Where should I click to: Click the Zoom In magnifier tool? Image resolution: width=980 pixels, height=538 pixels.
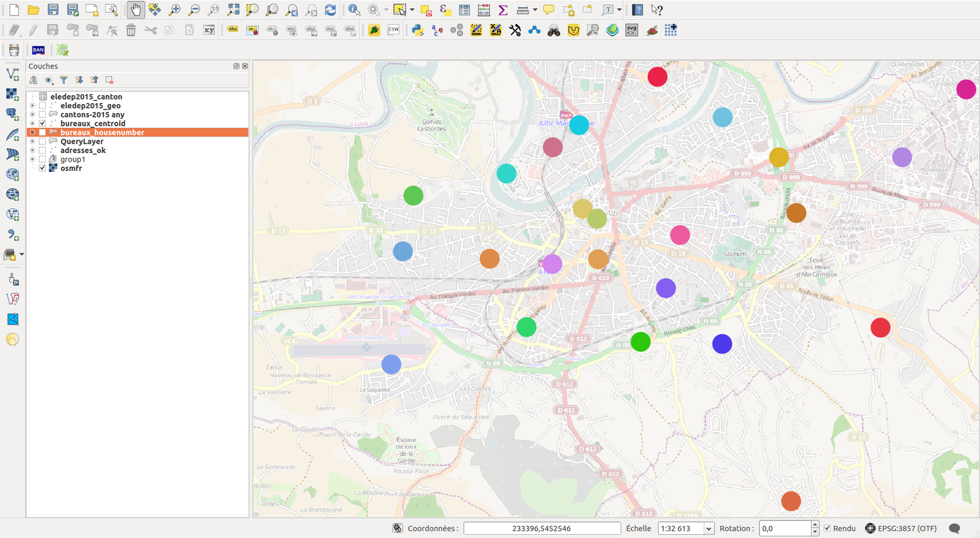pyautogui.click(x=175, y=10)
